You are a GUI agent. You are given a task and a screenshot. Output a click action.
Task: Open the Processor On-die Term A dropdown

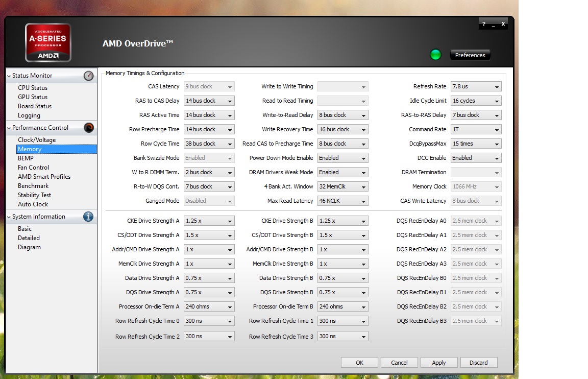coord(209,306)
